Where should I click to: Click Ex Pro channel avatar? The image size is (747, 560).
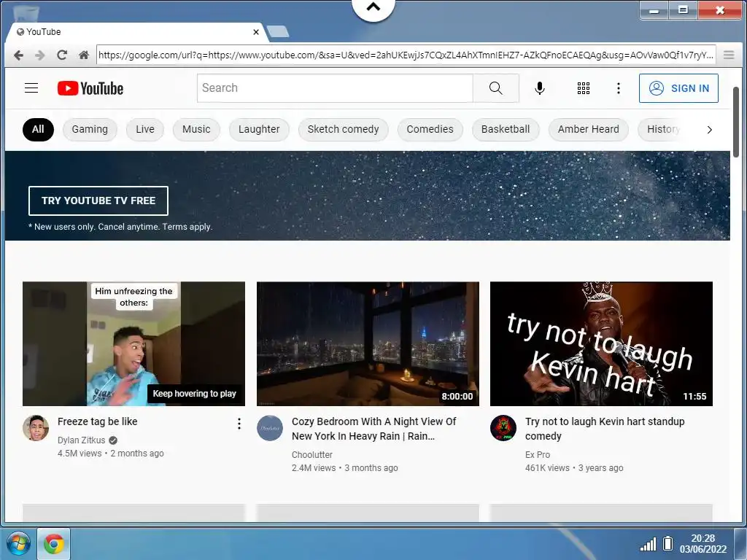click(x=503, y=427)
